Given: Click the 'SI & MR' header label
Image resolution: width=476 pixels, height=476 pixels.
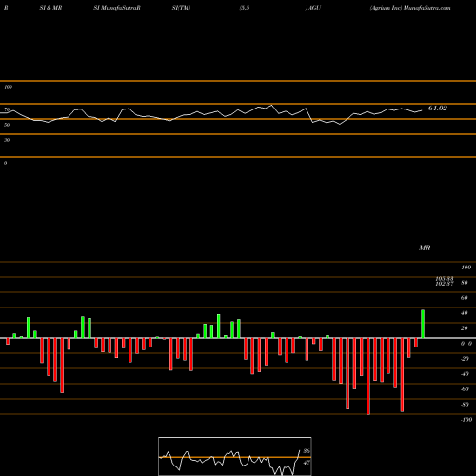Looking at the screenshot, I should [x=50, y=8].
